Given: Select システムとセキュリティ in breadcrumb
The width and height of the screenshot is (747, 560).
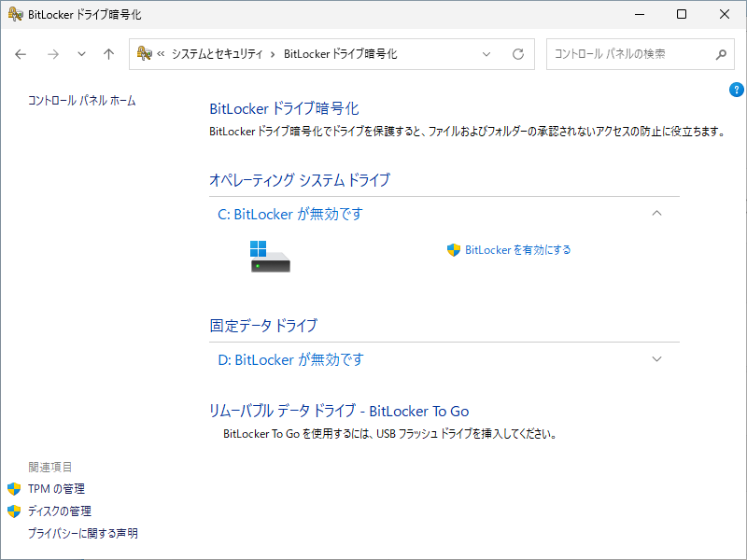Looking at the screenshot, I should (218, 54).
